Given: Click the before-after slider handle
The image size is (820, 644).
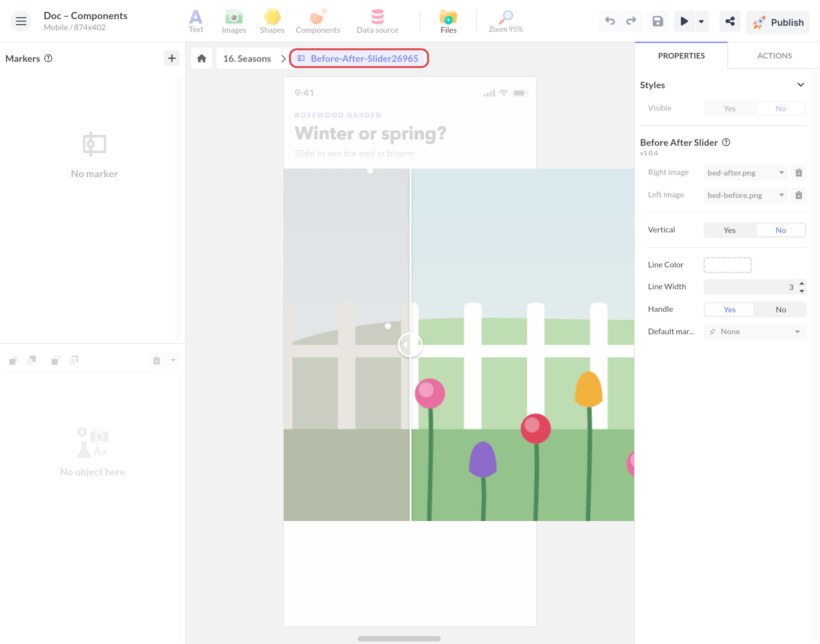Looking at the screenshot, I should (410, 344).
